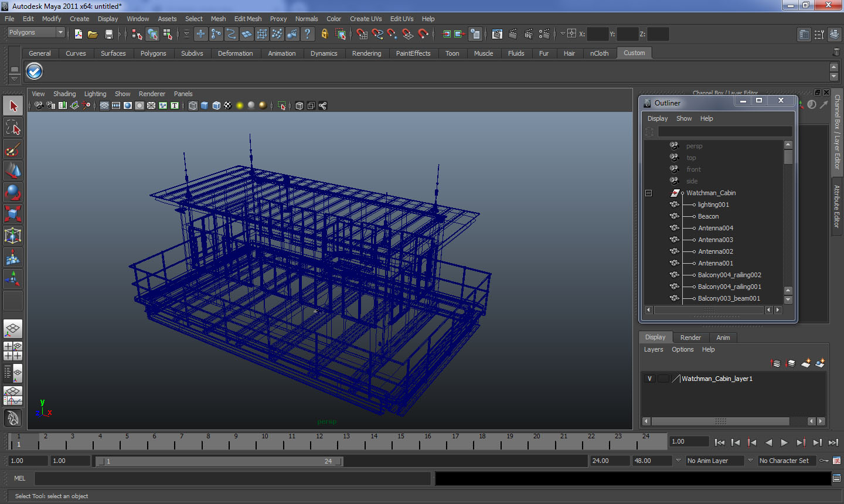Choose the Scale tool cube icon
Image resolution: width=844 pixels, height=504 pixels.
[13, 214]
